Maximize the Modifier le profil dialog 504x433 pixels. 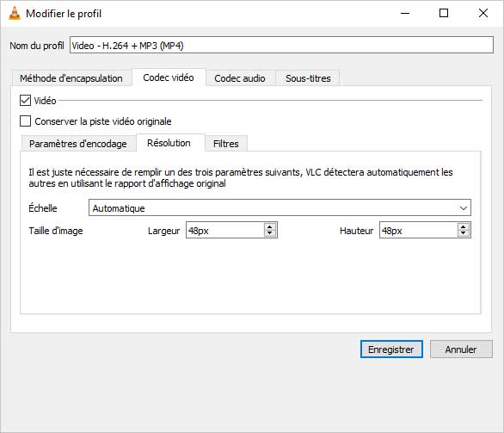click(444, 13)
